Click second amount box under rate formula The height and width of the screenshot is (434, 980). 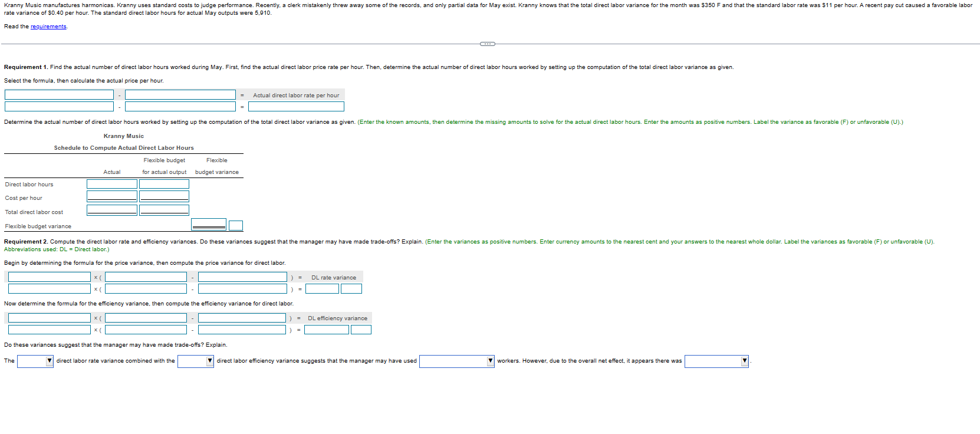pyautogui.click(x=180, y=107)
